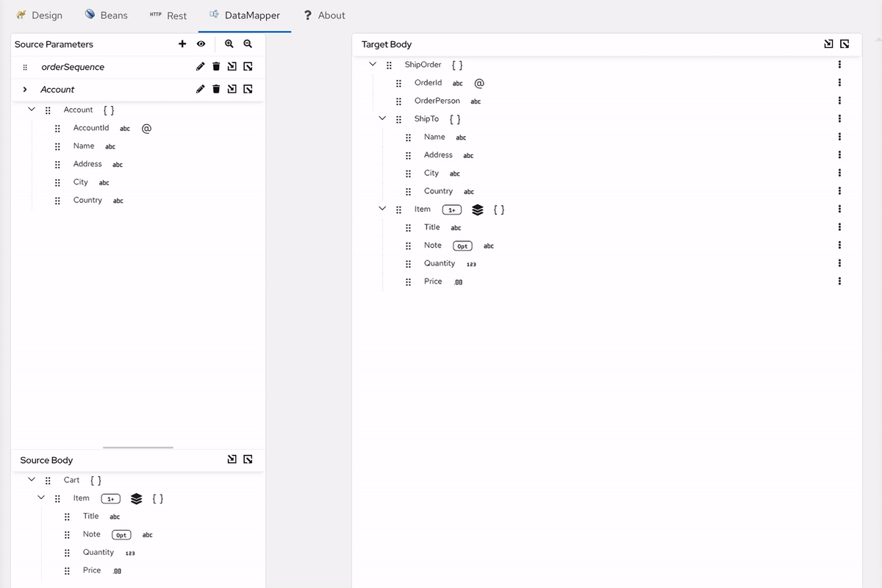The height and width of the screenshot is (588, 882).
Task: Collapse the target Item node
Action: tap(382, 209)
